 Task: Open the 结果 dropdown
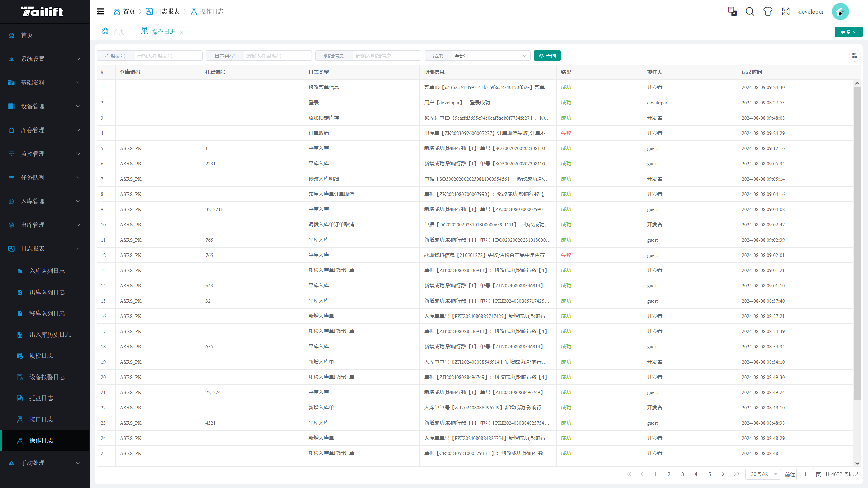tap(491, 56)
